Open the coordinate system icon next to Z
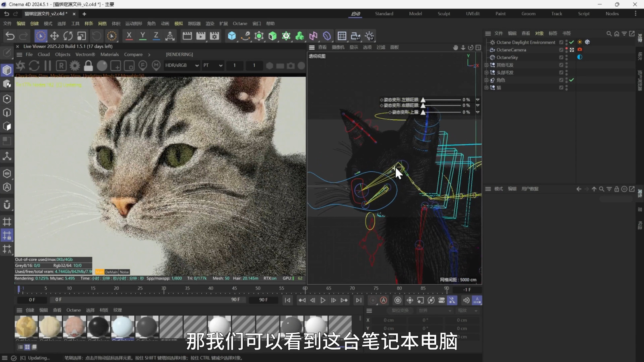Viewport: 644px width, 362px height. [170, 36]
